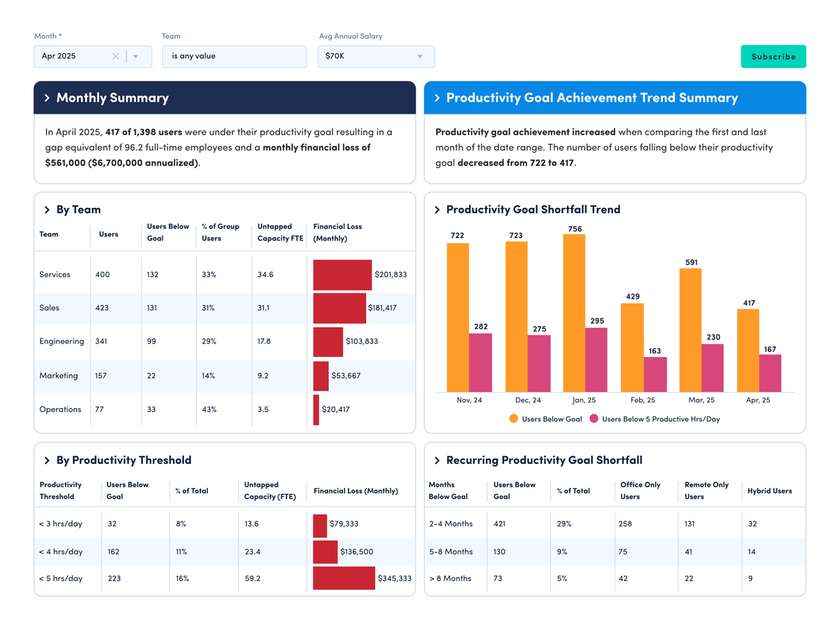
Task: Click the chevron beside By Productivity Threshold
Action: pos(45,460)
